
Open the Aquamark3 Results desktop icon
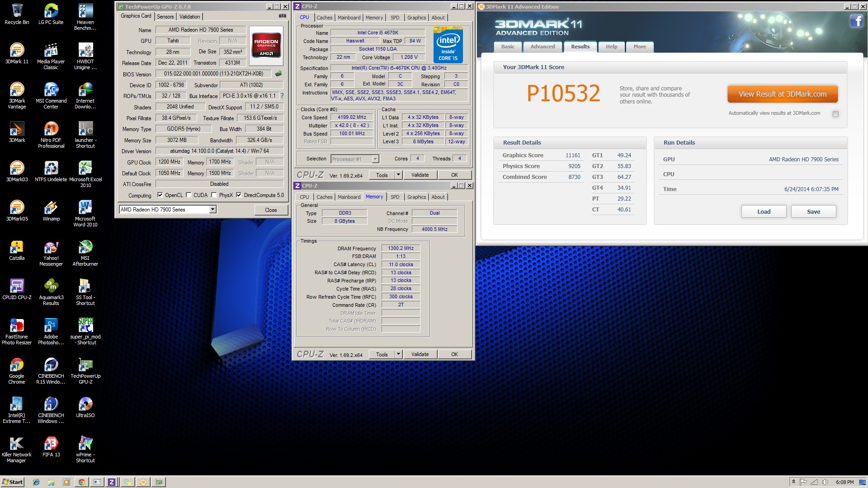click(51, 292)
